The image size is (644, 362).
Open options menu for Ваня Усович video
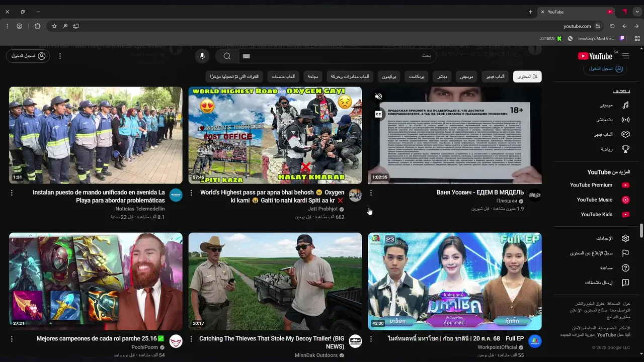click(371, 193)
